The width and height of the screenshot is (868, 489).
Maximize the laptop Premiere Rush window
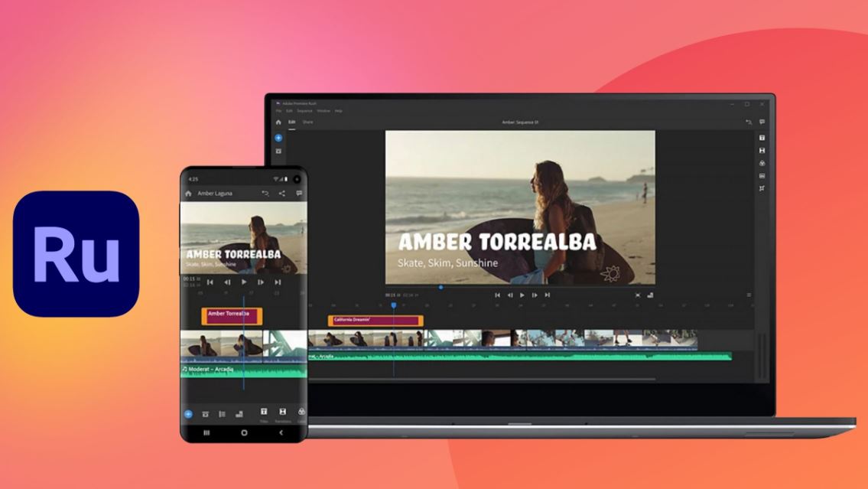746,104
